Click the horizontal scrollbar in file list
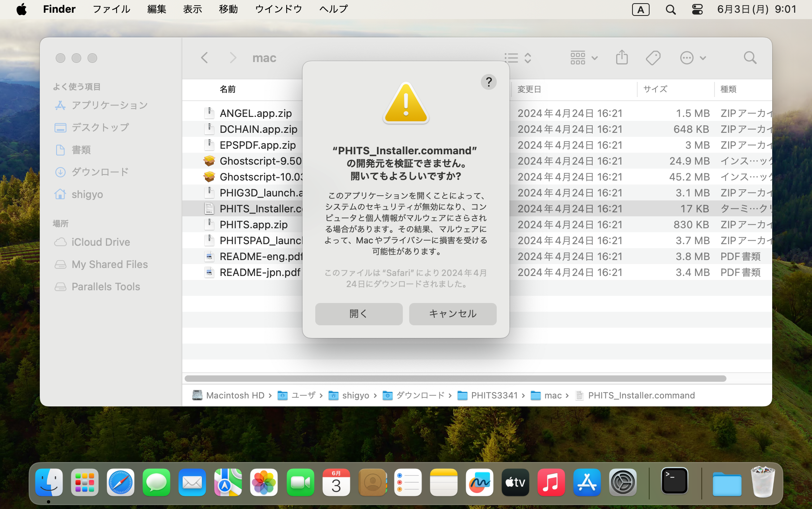This screenshot has height=509, width=812. 455,378
